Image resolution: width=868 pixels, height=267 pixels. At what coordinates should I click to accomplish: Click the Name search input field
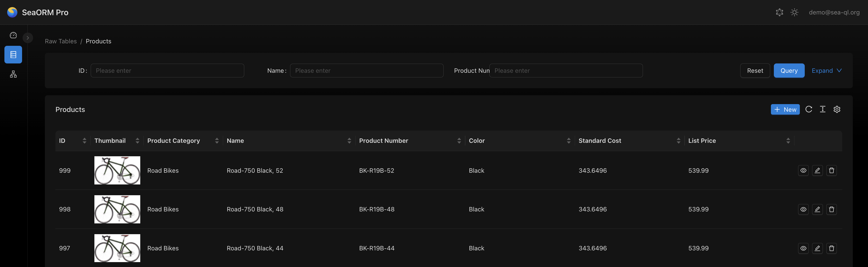pyautogui.click(x=366, y=71)
